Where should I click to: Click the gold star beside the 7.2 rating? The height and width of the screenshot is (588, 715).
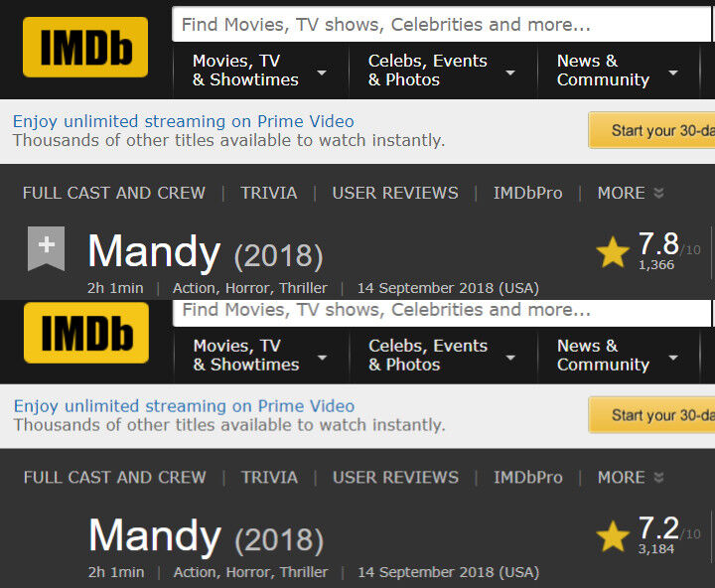613,537
